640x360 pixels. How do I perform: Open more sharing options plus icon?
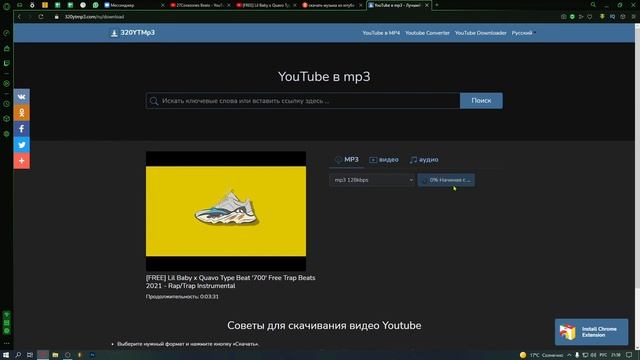(22, 160)
